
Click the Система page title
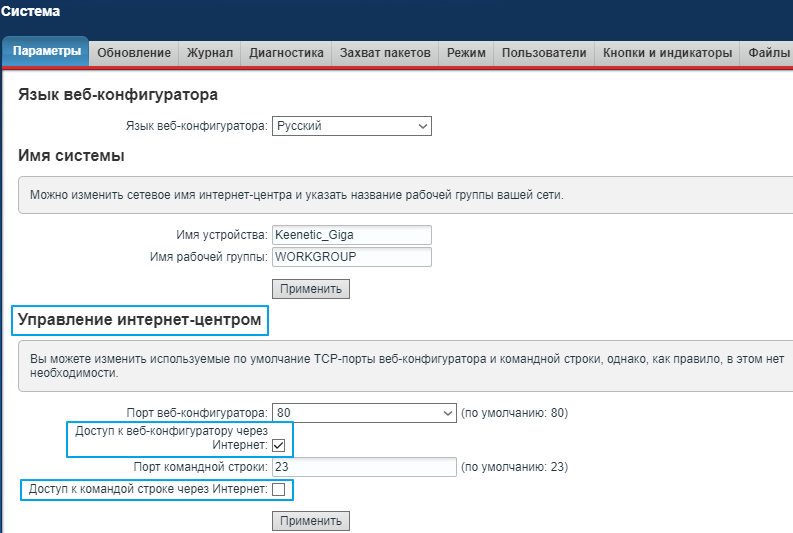pyautogui.click(x=31, y=12)
